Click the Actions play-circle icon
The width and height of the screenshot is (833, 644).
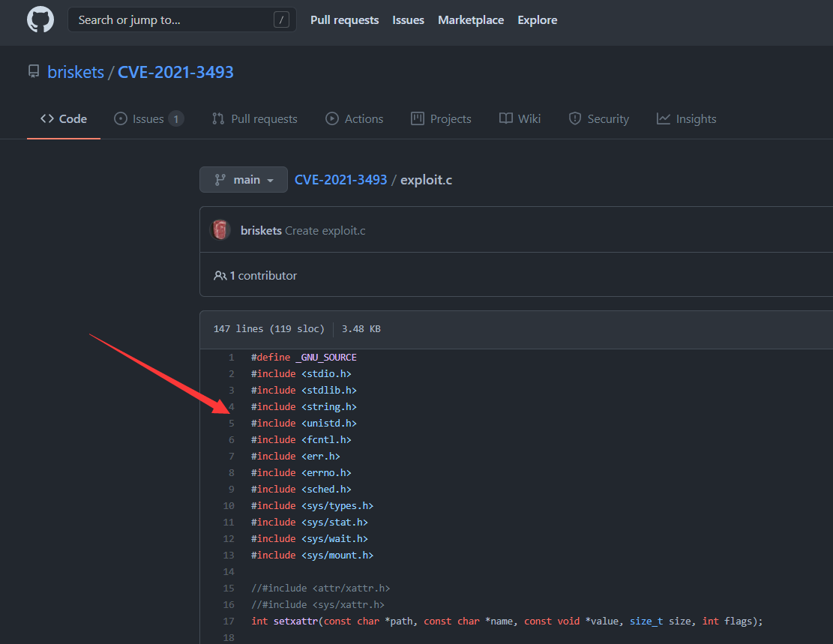click(332, 118)
